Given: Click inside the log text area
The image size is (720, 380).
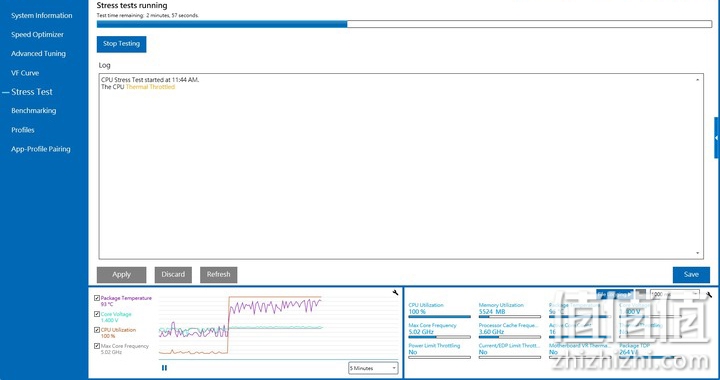Looking at the screenshot, I should coord(401,166).
